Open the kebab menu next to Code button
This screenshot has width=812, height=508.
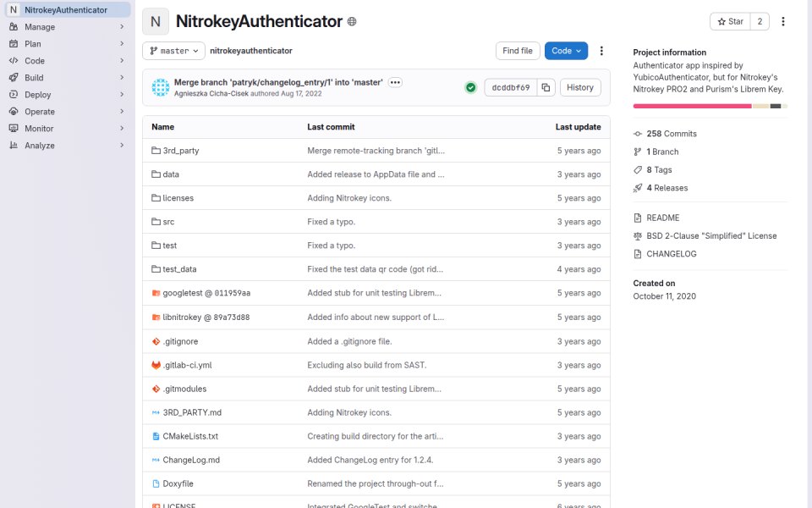coord(601,51)
